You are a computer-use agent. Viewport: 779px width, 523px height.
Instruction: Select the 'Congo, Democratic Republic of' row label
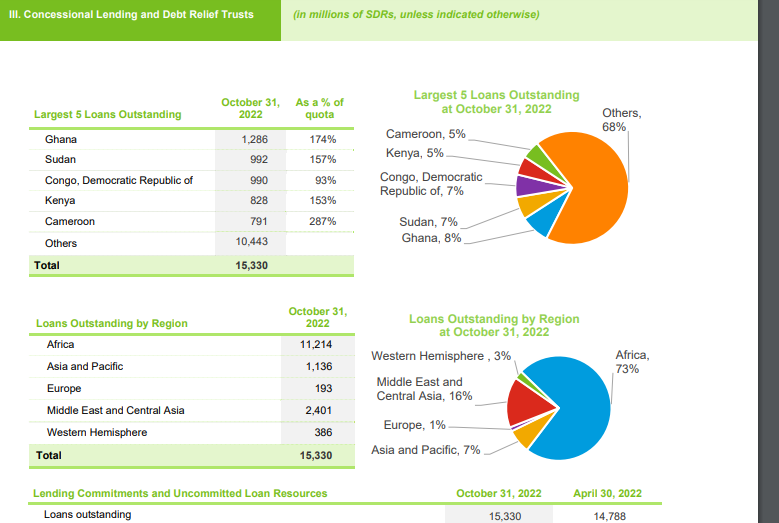(x=119, y=180)
